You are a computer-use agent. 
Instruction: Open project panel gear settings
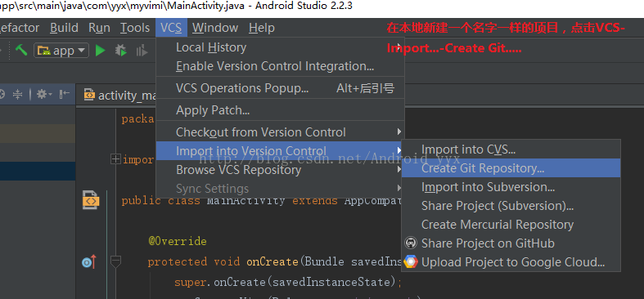(x=44, y=95)
